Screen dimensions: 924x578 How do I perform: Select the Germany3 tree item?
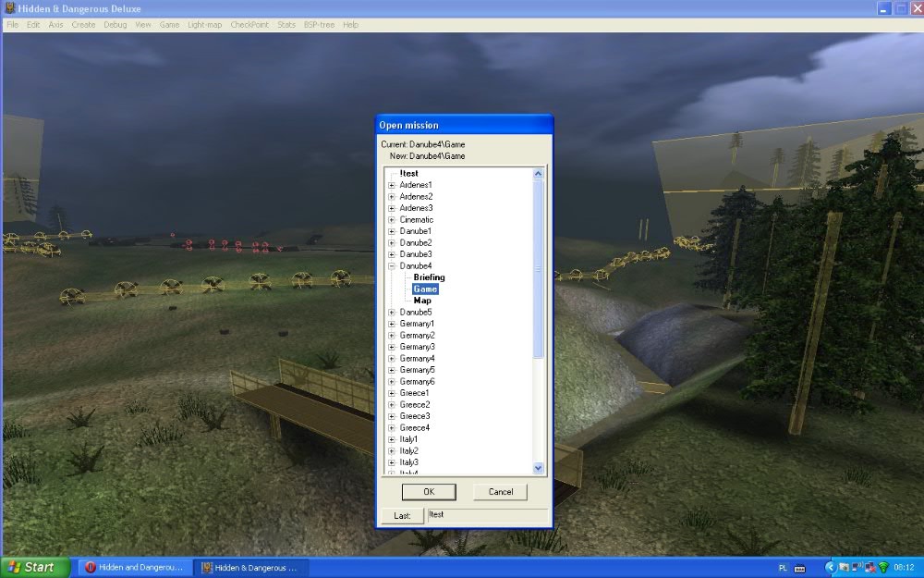[x=418, y=347]
